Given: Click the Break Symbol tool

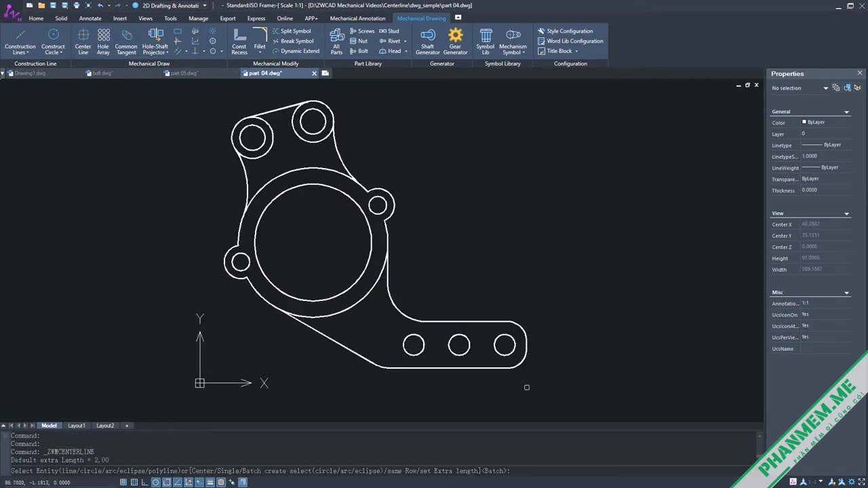Looking at the screenshot, I should click(292, 41).
